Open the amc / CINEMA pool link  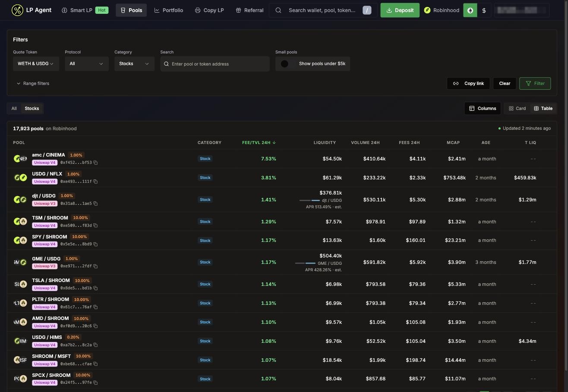click(x=48, y=155)
